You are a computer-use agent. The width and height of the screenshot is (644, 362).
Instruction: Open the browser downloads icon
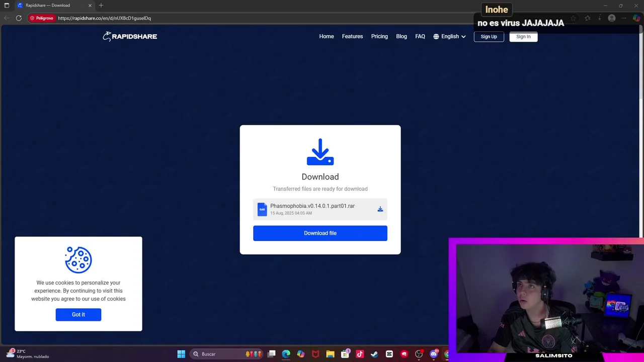click(x=599, y=18)
